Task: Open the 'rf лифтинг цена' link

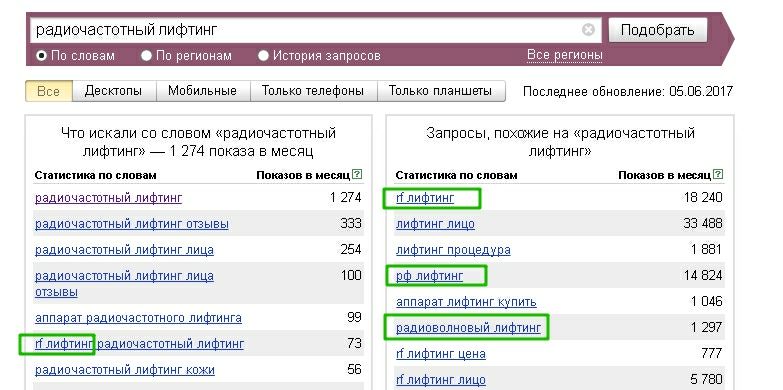Action: 440,354
